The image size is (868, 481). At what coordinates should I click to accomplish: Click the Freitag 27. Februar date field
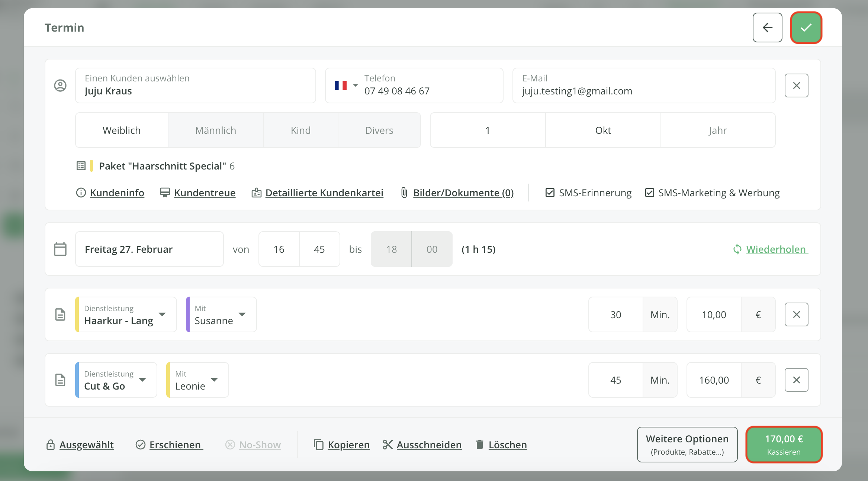tap(149, 249)
